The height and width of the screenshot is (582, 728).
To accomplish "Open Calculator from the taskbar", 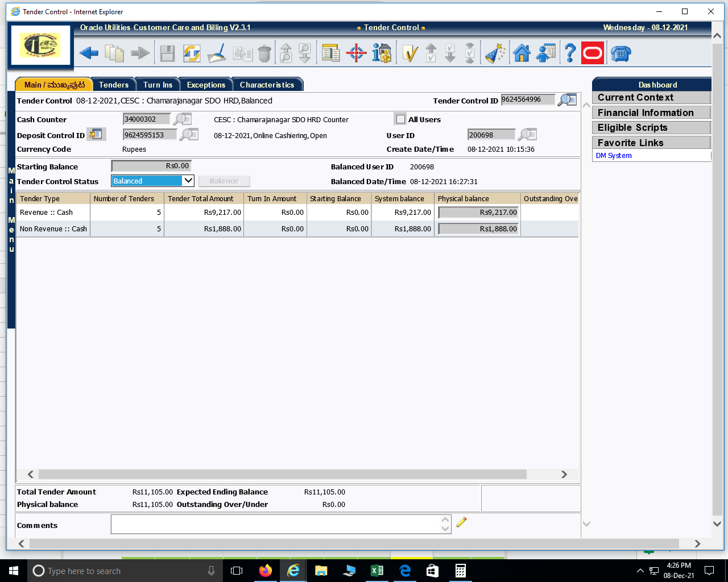I will click(461, 571).
